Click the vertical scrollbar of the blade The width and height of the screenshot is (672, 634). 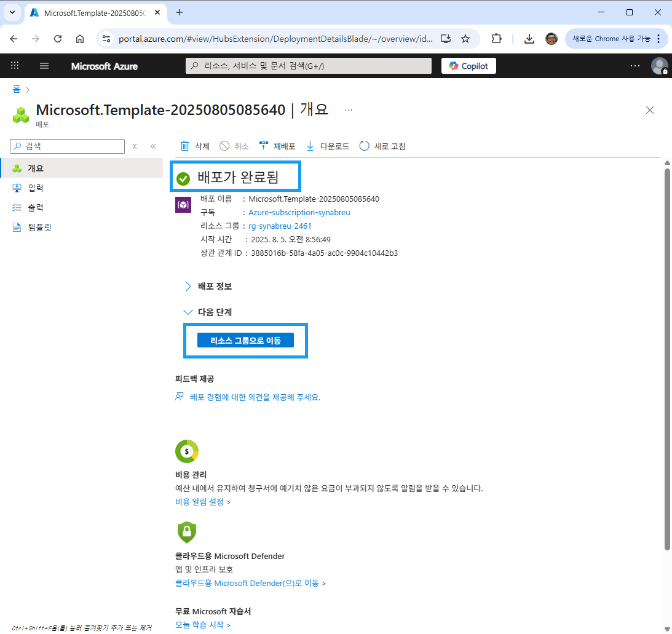point(667,359)
